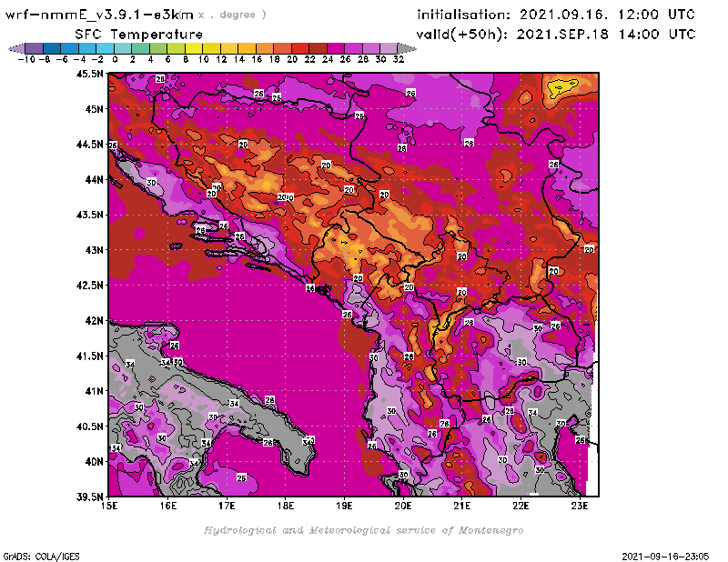Click the '20E' longitude label
Viewport: 728px width, 562px height.
click(403, 506)
